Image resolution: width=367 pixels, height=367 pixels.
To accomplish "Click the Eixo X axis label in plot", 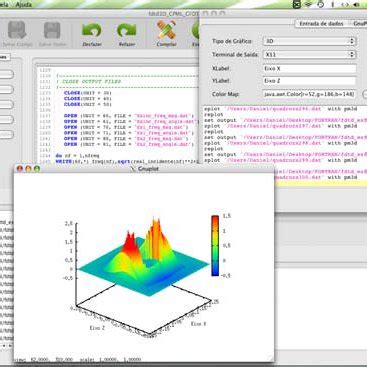I will [198, 324].
